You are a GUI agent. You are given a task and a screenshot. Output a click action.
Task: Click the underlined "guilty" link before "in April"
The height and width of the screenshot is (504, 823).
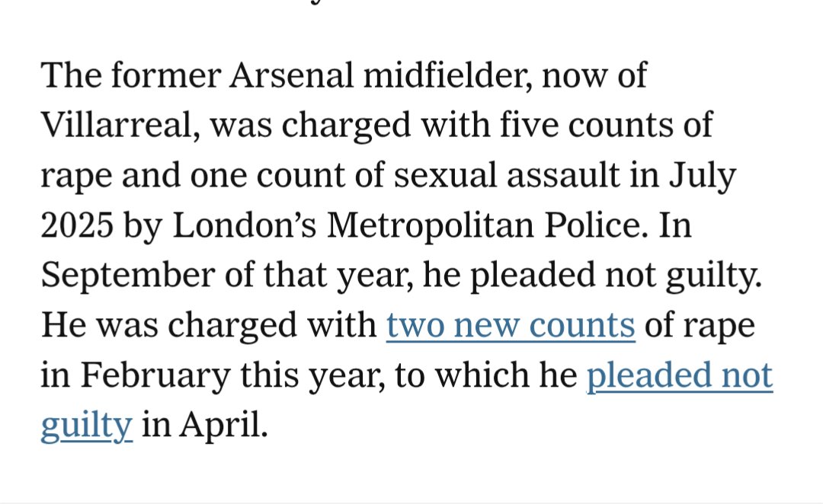point(87,426)
